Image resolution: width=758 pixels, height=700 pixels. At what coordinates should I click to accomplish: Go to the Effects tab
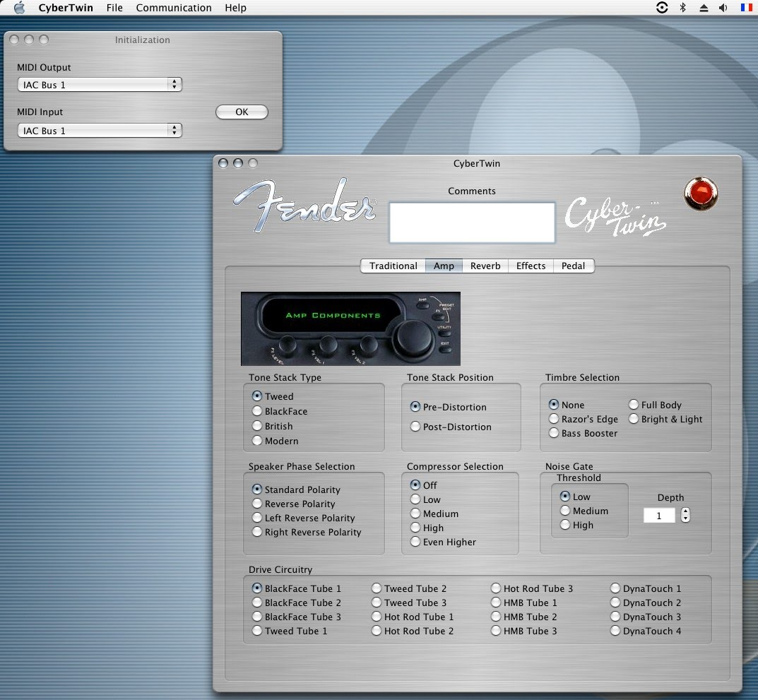click(531, 266)
